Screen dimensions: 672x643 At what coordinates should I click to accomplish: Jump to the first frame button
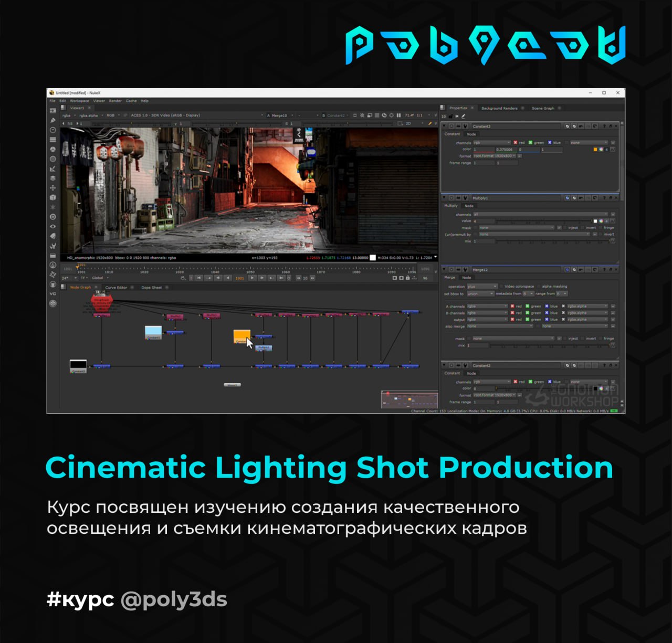199,278
